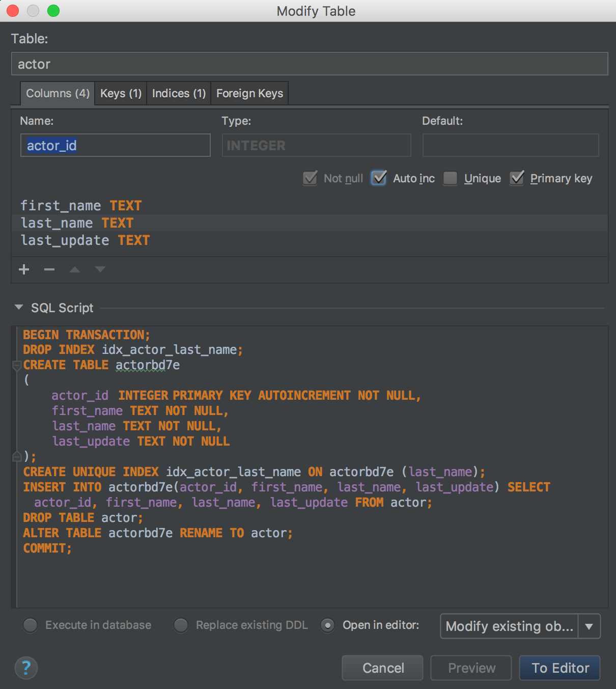Viewport: 616px width, 689px height.
Task: Click the ALTER TABLE RENAME TO line
Action: [x=158, y=533]
